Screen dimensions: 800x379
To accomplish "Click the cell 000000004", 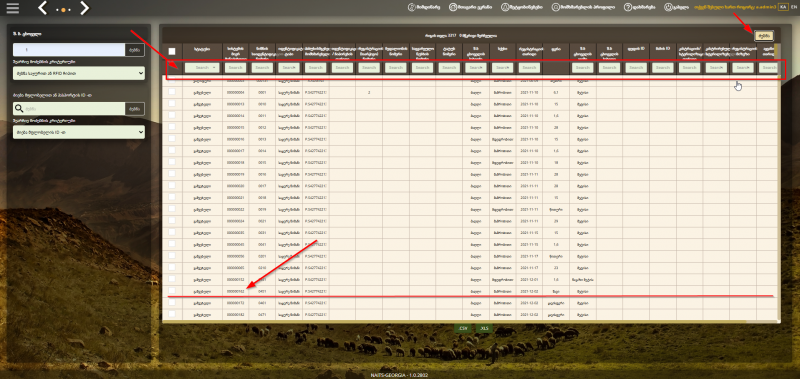I will (x=235, y=92).
